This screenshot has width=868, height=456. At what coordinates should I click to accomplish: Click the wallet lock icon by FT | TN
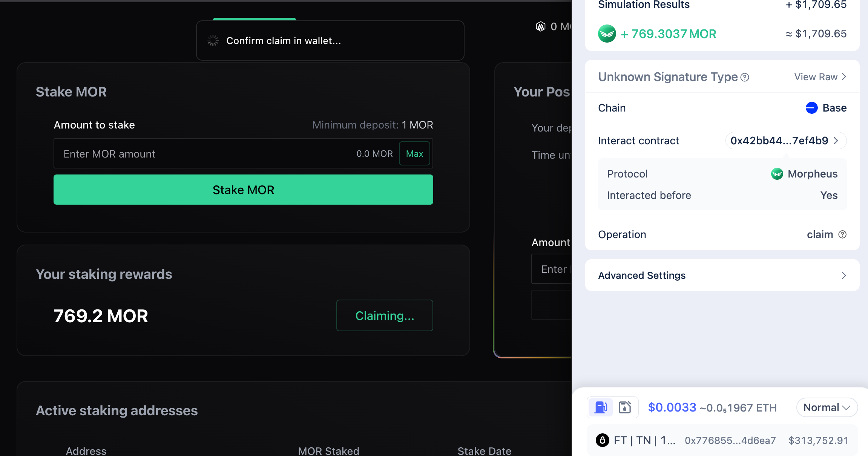click(603, 440)
